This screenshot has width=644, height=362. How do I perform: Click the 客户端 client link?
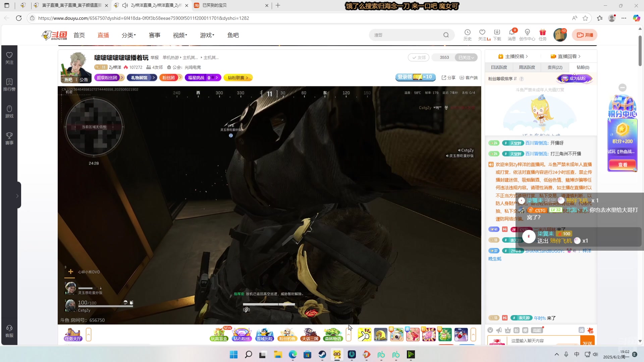[x=469, y=77]
